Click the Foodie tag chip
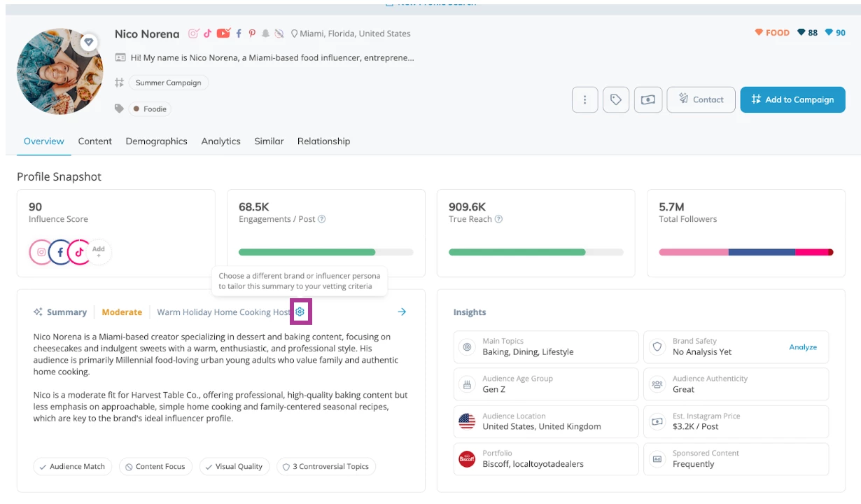 click(150, 108)
